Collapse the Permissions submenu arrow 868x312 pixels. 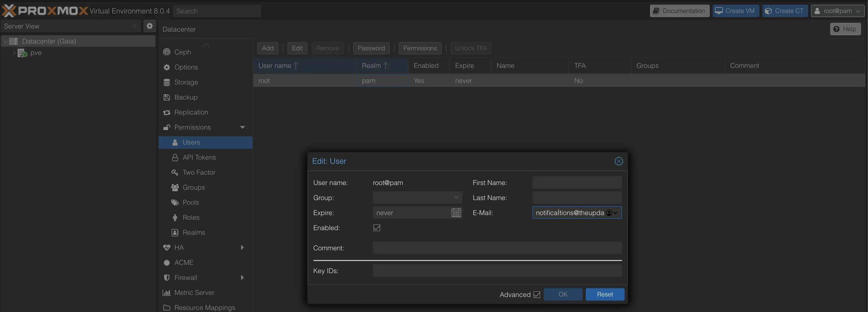tap(242, 127)
